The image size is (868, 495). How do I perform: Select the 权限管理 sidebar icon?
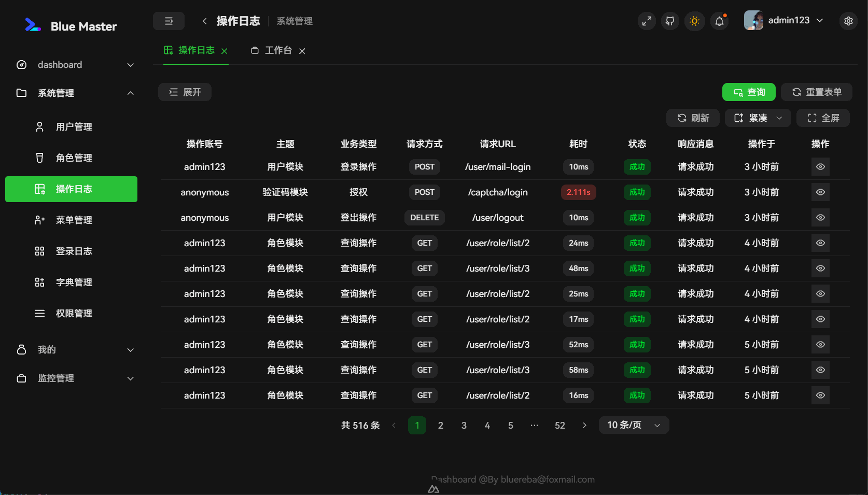point(39,313)
